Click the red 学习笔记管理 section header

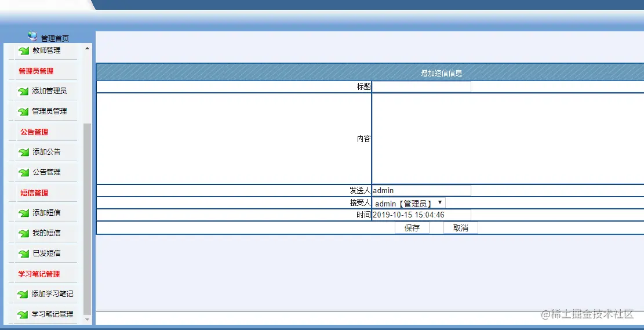[x=39, y=274]
